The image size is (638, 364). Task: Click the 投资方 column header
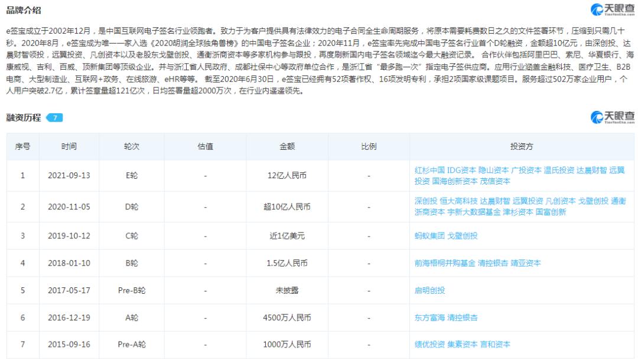(x=522, y=146)
